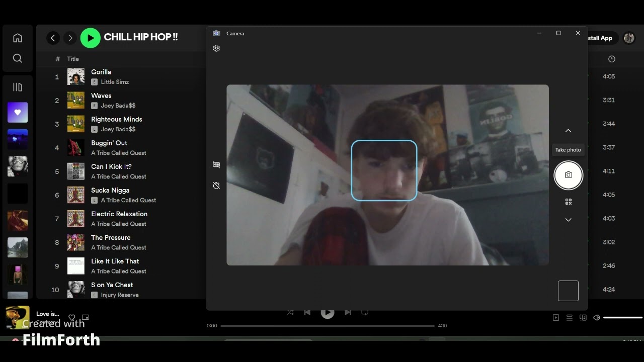Open the last captured photo thumbnail box

(x=568, y=291)
